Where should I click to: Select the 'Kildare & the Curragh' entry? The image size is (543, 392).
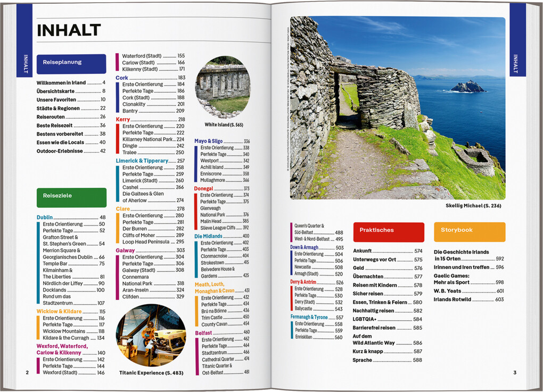coord(74,338)
